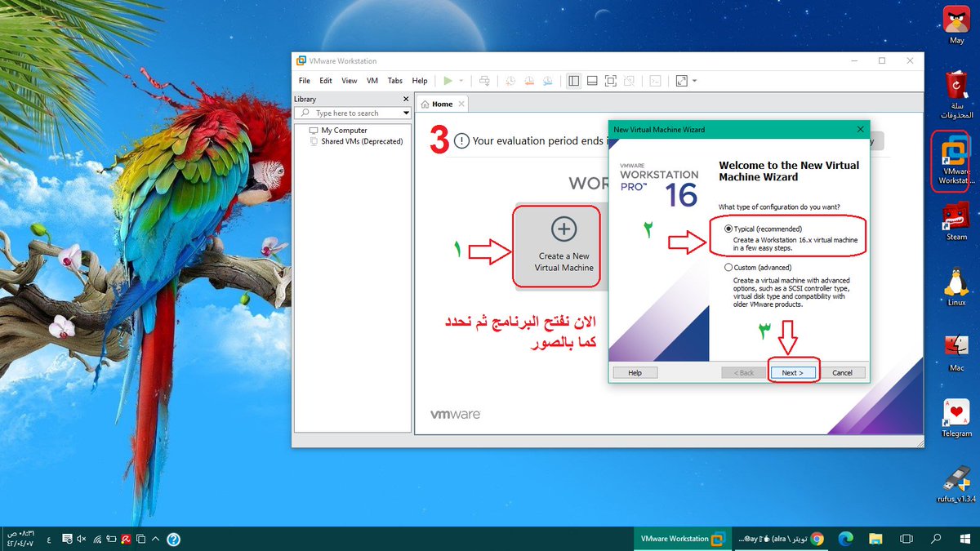Close the Home tab
Viewport: 980px width, 551px height.
pos(461,104)
